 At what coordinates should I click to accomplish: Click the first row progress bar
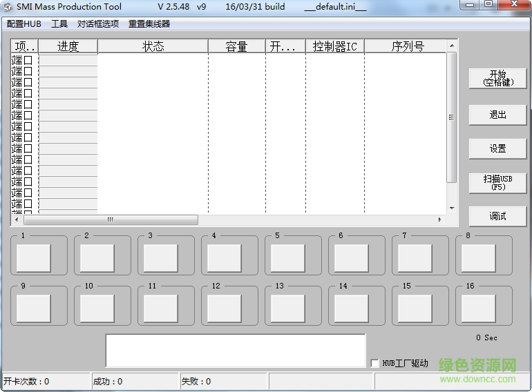[x=68, y=60]
